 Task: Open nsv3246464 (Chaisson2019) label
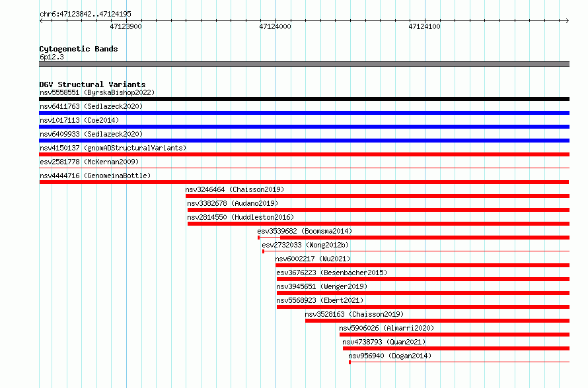tap(235, 189)
